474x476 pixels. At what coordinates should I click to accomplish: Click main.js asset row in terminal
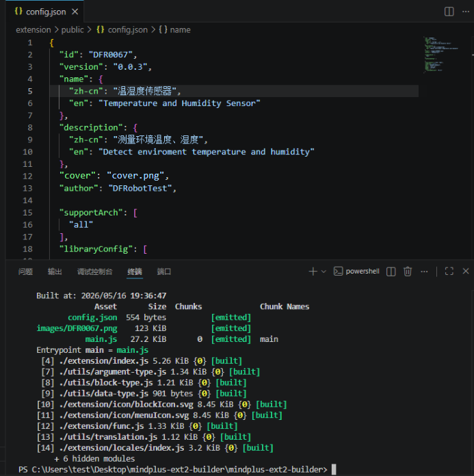[x=157, y=339]
